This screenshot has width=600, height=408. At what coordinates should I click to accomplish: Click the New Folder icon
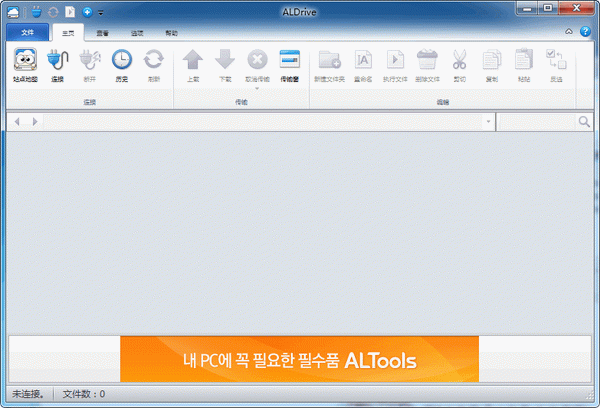[329, 60]
